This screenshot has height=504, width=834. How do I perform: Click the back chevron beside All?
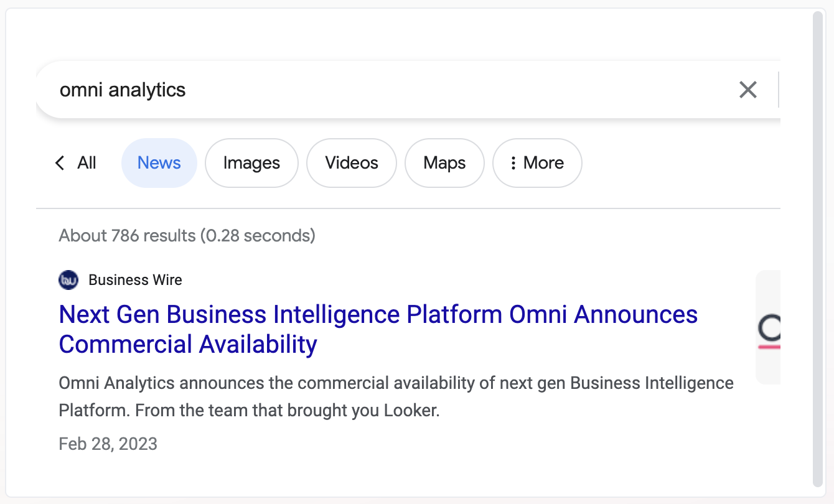pos(60,163)
